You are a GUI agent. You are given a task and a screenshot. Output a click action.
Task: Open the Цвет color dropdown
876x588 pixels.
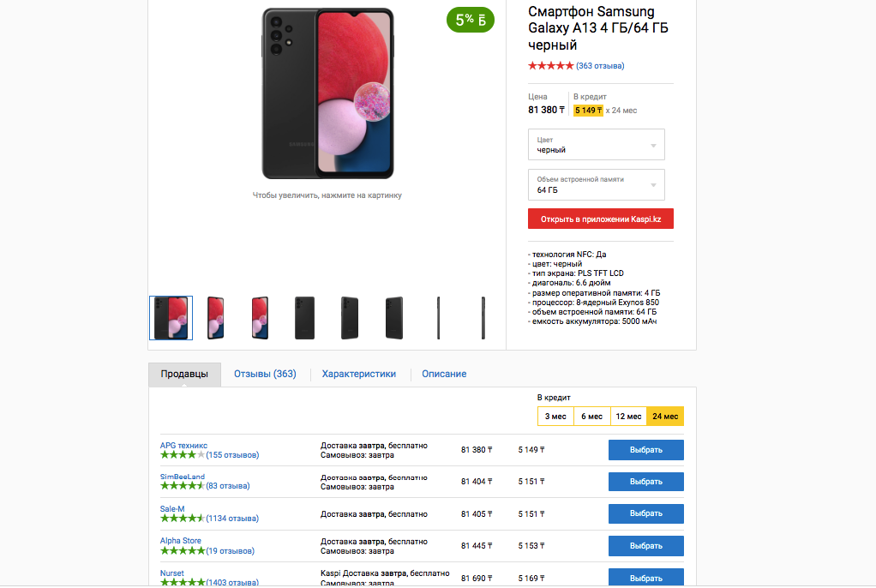[597, 145]
